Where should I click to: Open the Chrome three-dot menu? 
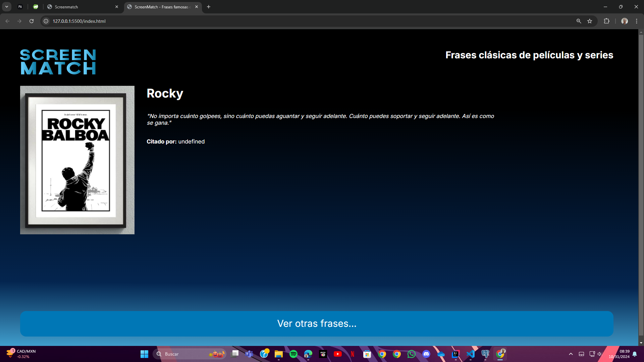637,21
